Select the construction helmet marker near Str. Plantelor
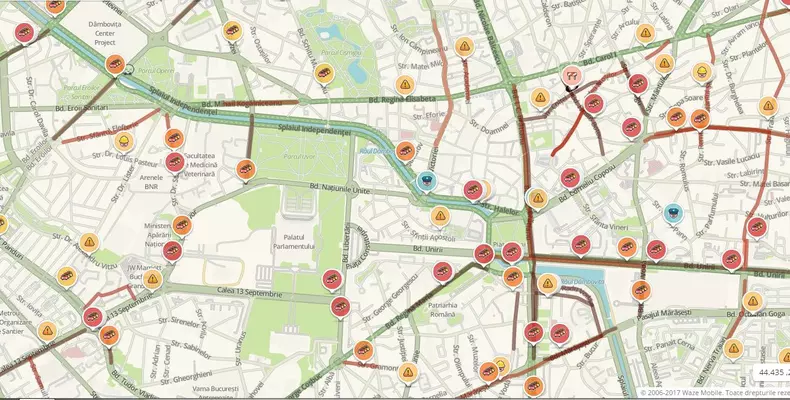The height and width of the screenshot is (400, 790). (702, 72)
